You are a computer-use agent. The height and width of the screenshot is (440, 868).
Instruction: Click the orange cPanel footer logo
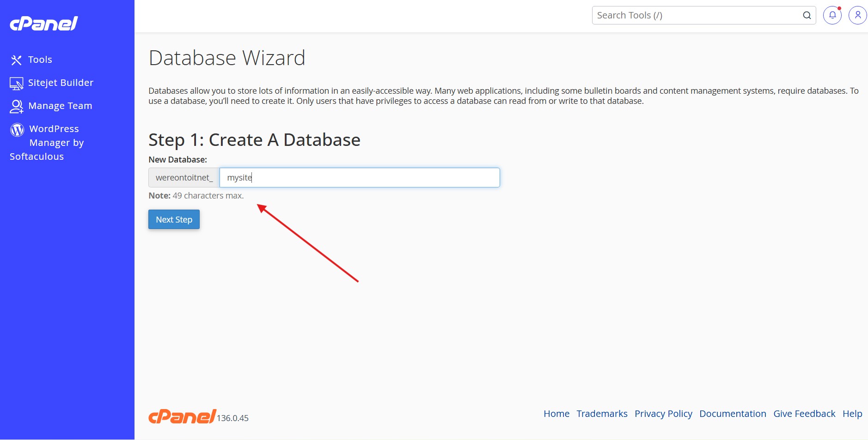pos(182,416)
